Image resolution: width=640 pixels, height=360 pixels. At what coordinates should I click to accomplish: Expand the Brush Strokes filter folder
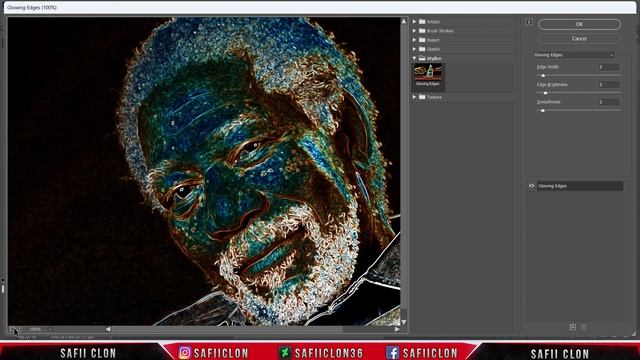(414, 31)
